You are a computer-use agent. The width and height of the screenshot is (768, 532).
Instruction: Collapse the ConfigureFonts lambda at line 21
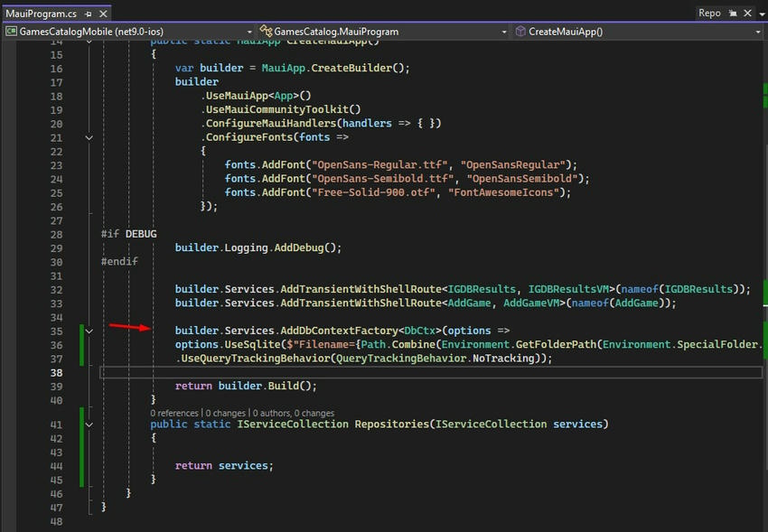(x=88, y=137)
